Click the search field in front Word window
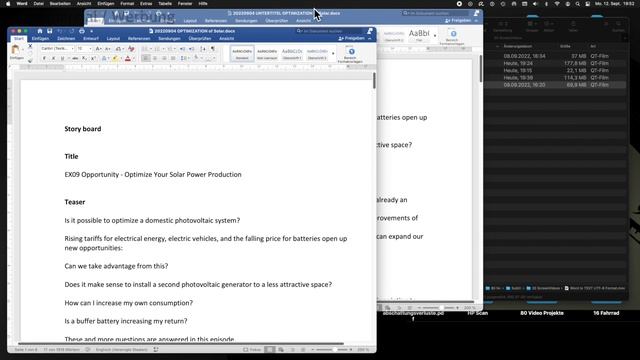640x360 pixels. click(x=329, y=31)
